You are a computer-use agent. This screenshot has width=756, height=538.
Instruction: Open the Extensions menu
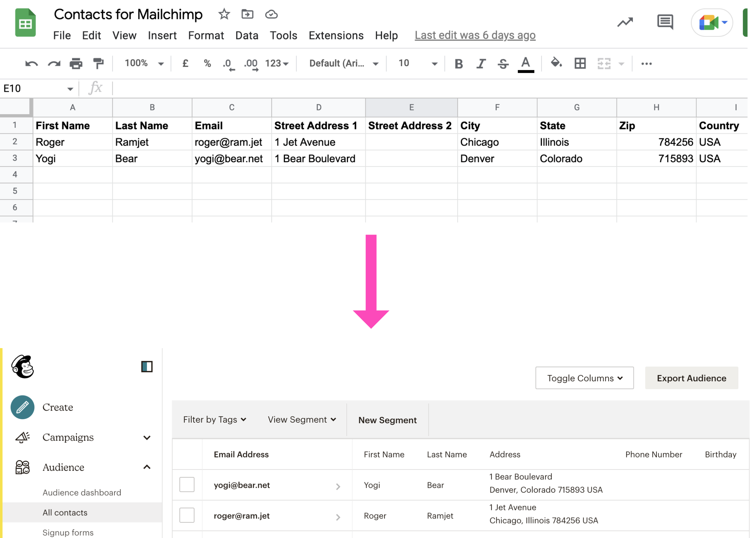[336, 35]
